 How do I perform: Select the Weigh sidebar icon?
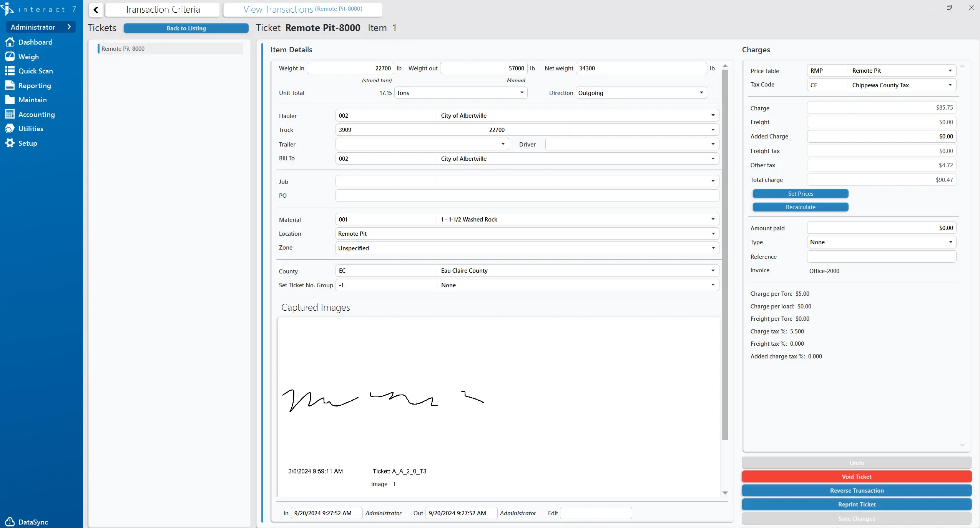(x=29, y=57)
